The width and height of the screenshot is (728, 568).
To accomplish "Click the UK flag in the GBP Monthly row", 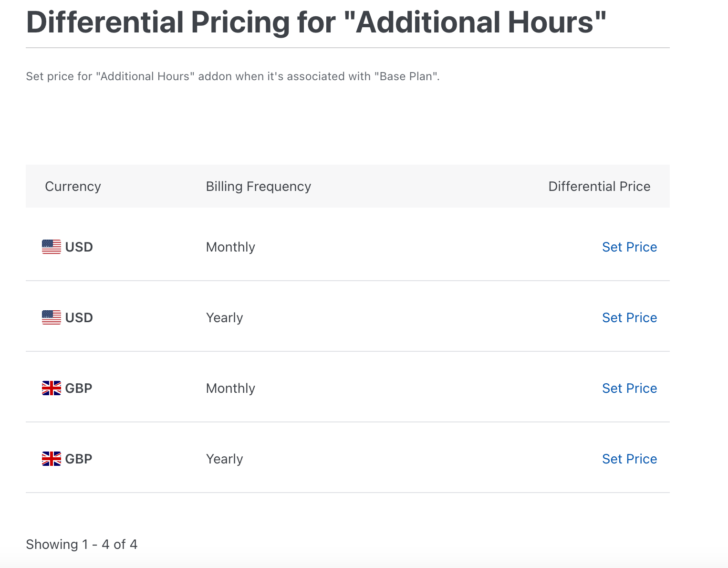I will [52, 388].
